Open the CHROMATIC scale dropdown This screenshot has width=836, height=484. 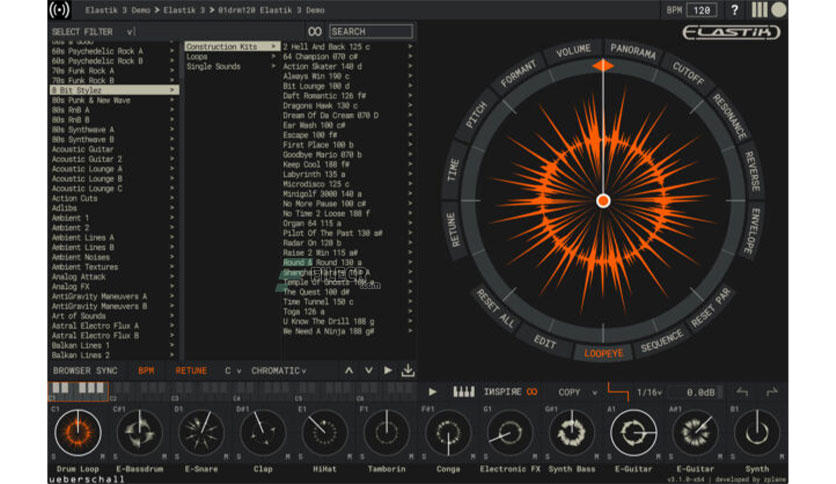click(278, 370)
